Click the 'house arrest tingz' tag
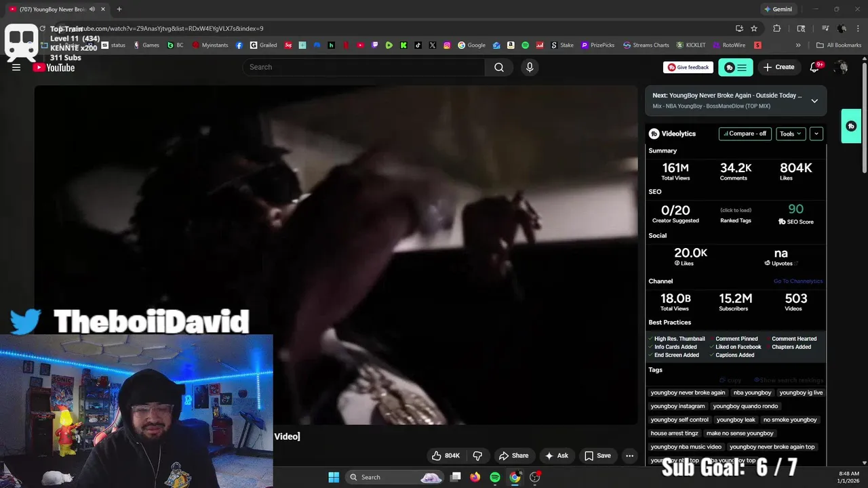Viewport: 868px width, 488px height. pos(674,433)
